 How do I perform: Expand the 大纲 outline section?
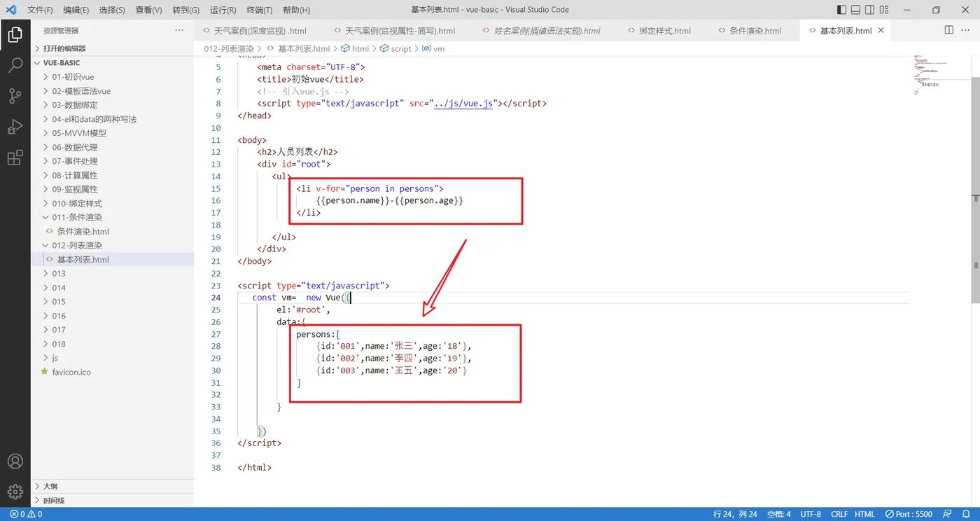112,486
